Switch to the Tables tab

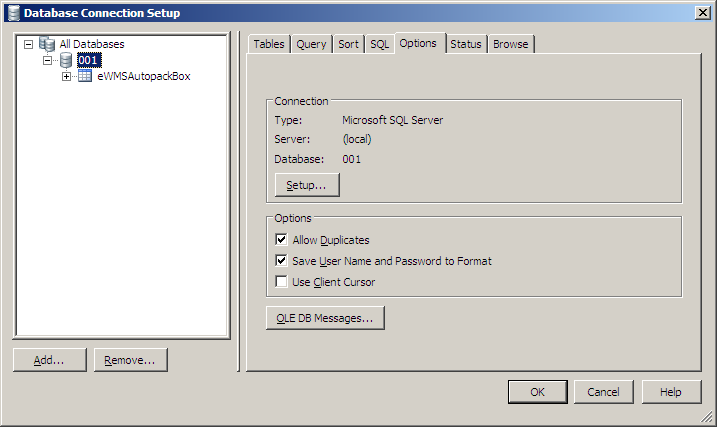coord(269,44)
